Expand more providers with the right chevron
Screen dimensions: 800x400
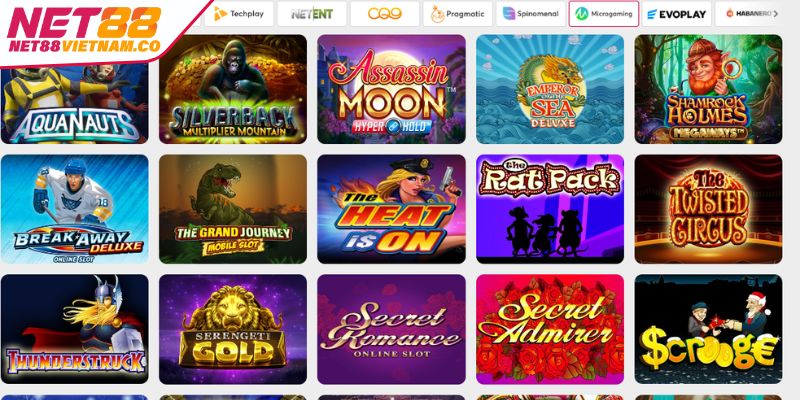[776, 14]
